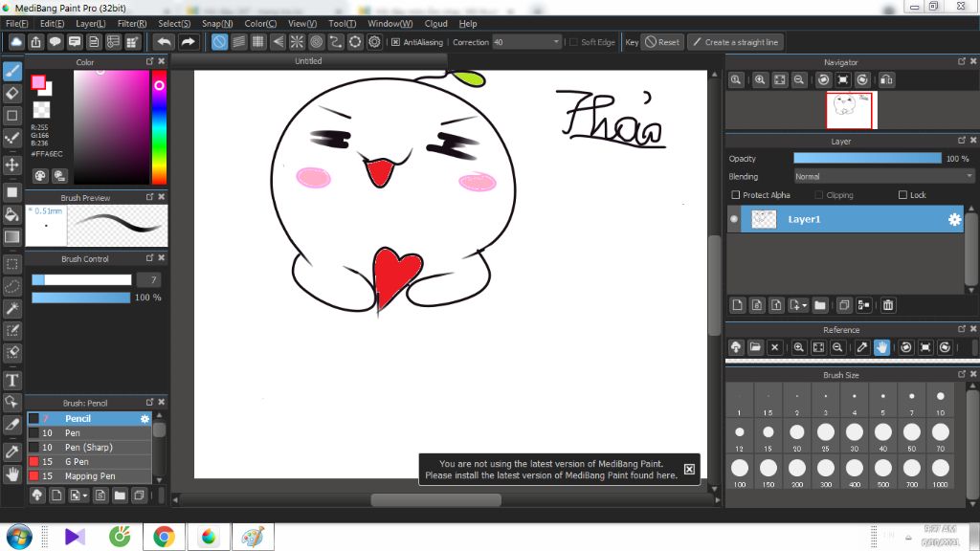Open Chrome from the Windows taskbar
This screenshot has height=551, width=980.
coord(164,537)
